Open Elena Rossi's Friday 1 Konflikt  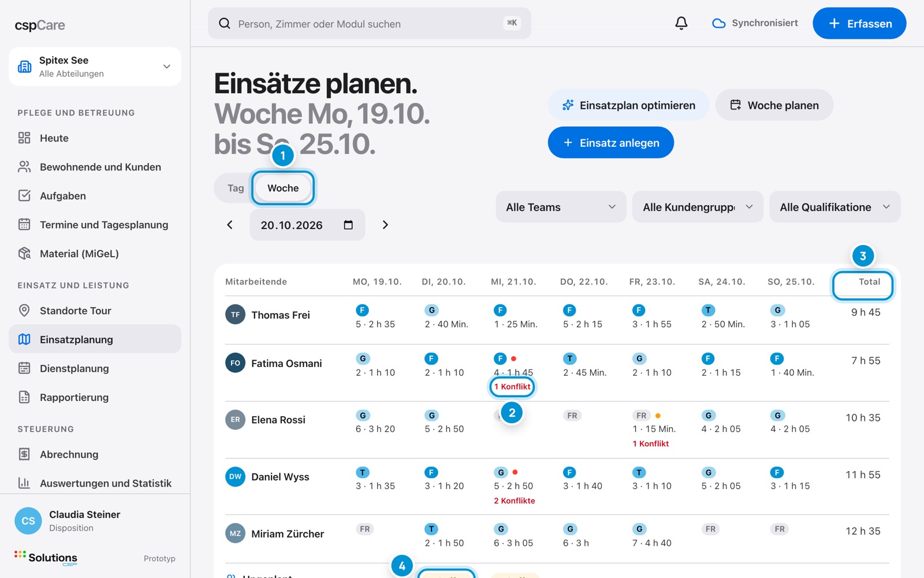point(650,443)
